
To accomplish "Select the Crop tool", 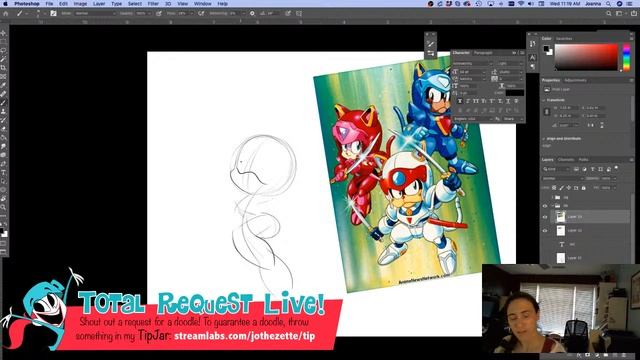I will [3, 68].
